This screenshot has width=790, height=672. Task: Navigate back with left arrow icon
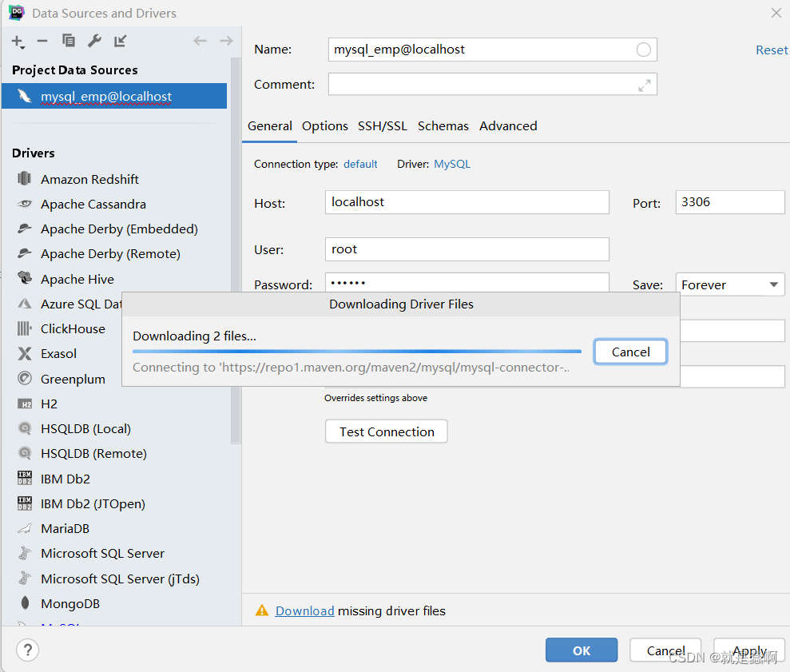click(200, 41)
